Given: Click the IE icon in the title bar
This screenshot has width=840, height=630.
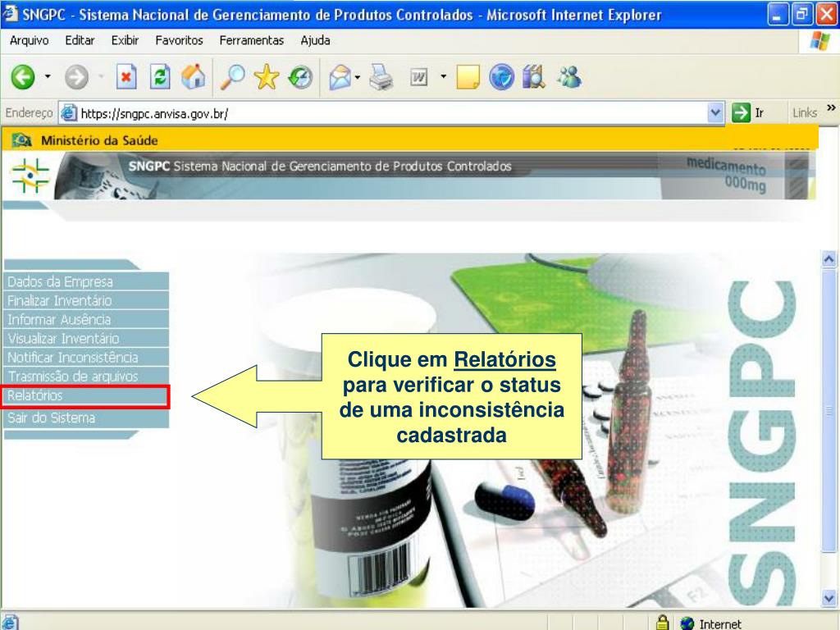Looking at the screenshot, I should coord(10,13).
